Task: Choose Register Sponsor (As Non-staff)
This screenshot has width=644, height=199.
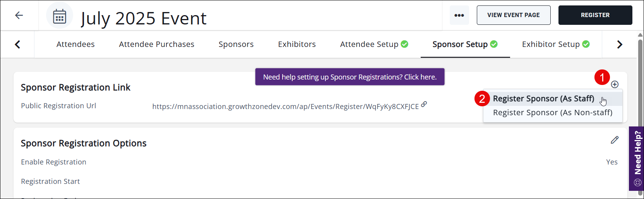Action: [552, 112]
